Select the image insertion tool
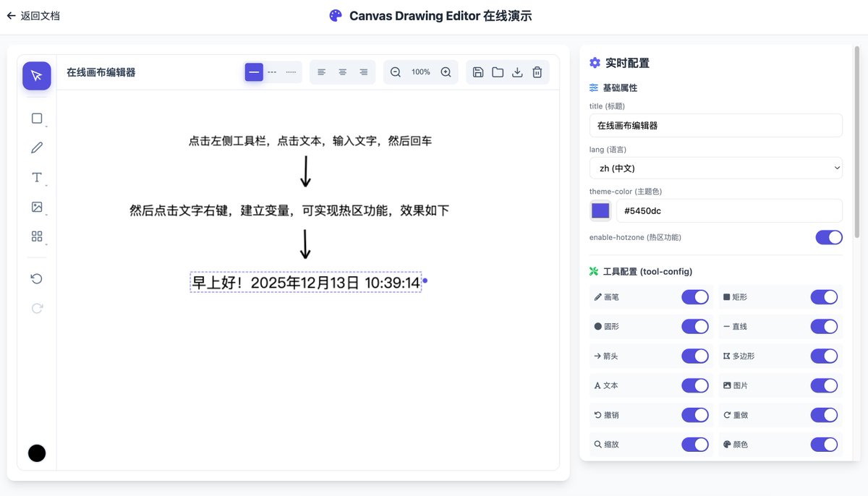 37,206
